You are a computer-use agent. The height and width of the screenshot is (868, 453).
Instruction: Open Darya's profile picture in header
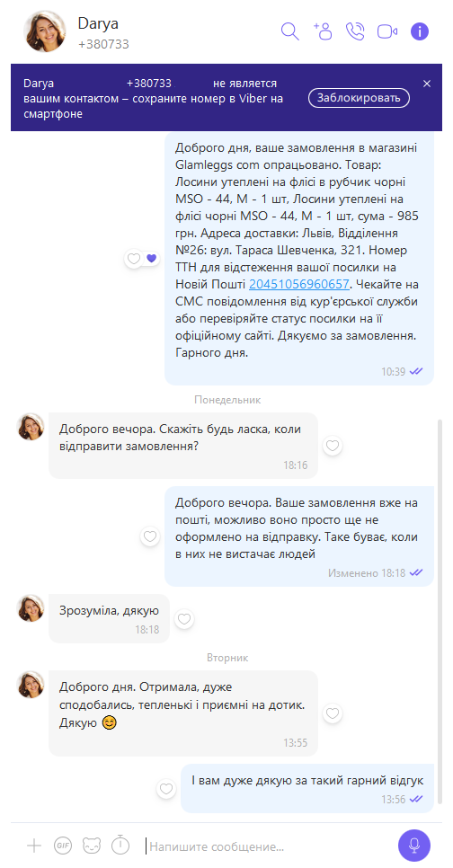coord(46,31)
